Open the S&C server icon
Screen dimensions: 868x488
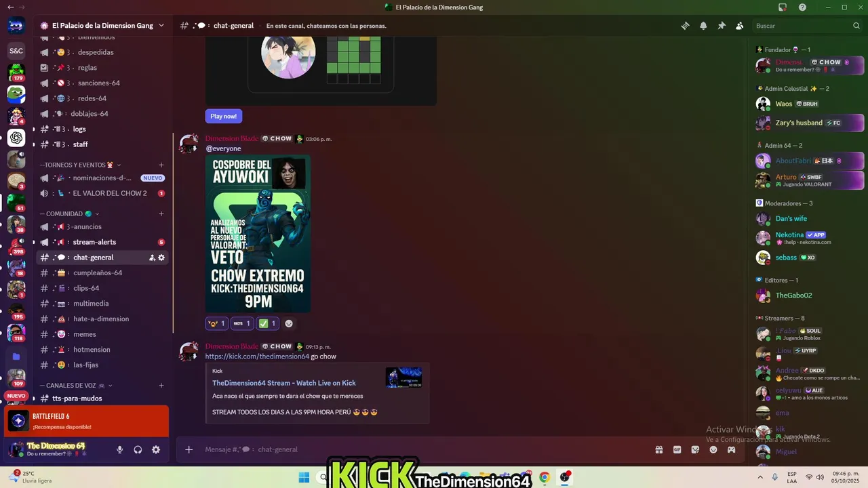pos(16,50)
